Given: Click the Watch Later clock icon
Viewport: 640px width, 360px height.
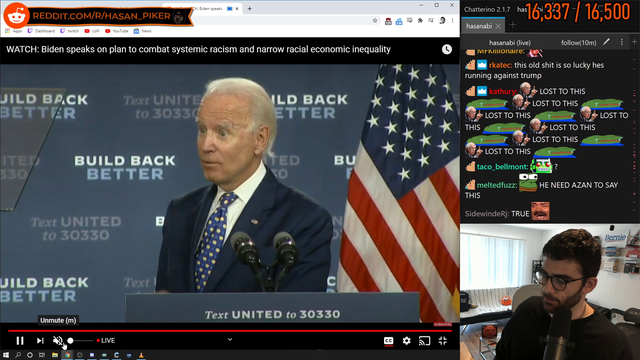Looking at the screenshot, I should 447,49.
